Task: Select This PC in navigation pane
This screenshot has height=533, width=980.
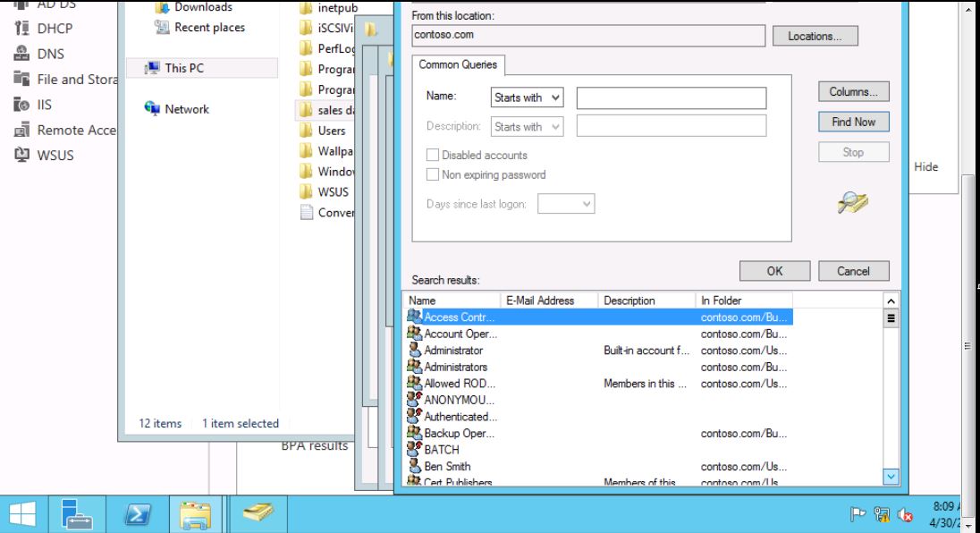Action: point(202,68)
